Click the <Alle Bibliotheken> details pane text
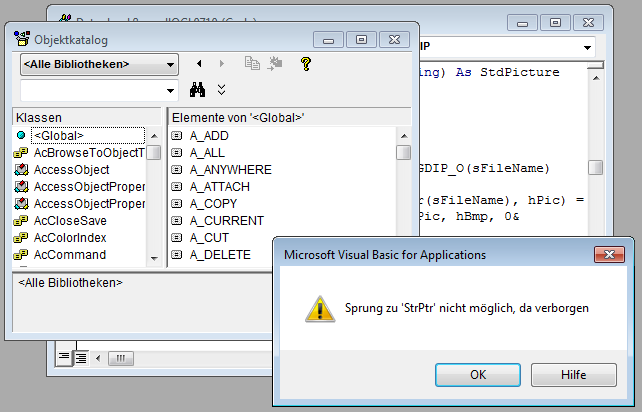 coord(70,283)
